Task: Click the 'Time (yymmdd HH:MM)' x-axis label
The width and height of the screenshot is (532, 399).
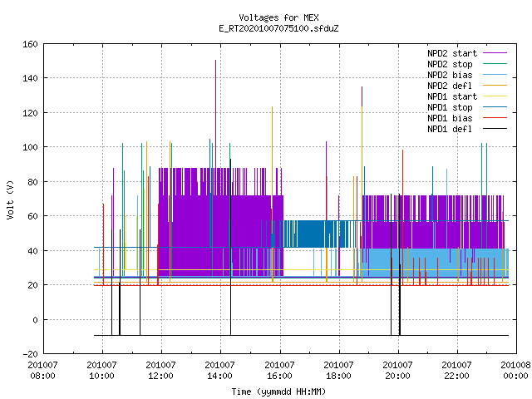Action: (278, 392)
